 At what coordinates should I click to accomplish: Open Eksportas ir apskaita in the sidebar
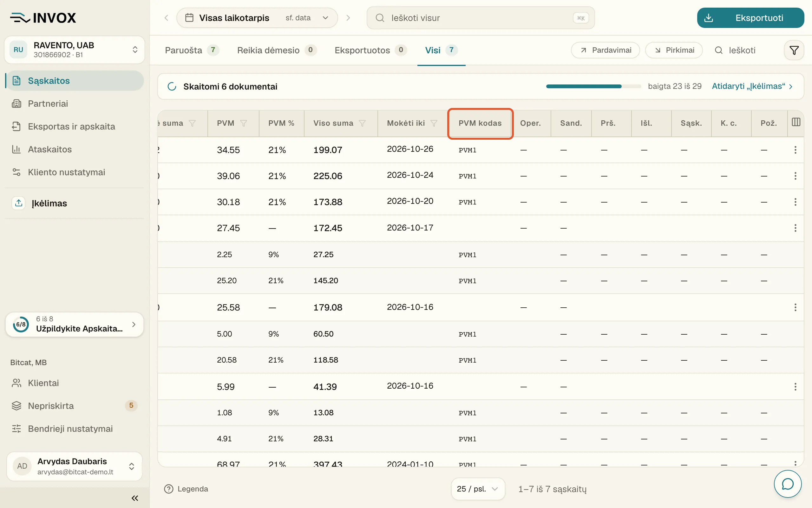click(75, 126)
